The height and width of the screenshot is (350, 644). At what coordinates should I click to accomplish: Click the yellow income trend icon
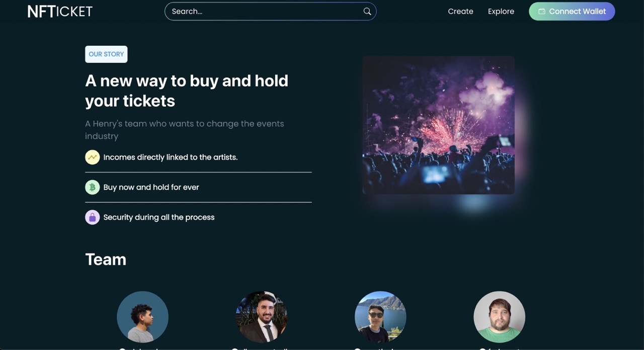click(92, 157)
